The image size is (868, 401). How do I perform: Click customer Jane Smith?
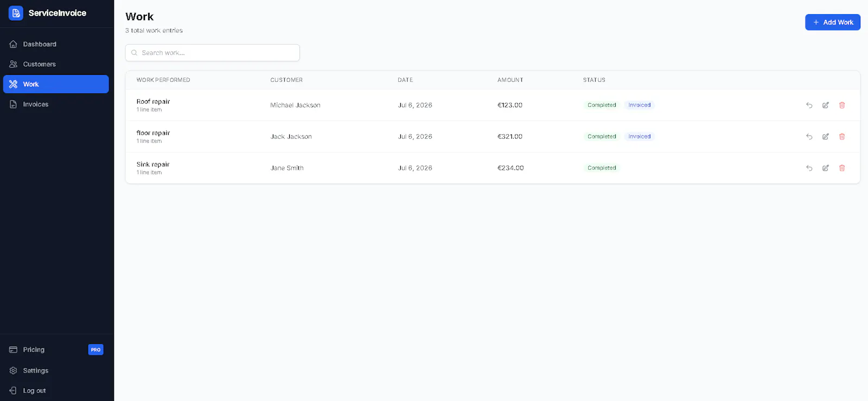coord(287,168)
